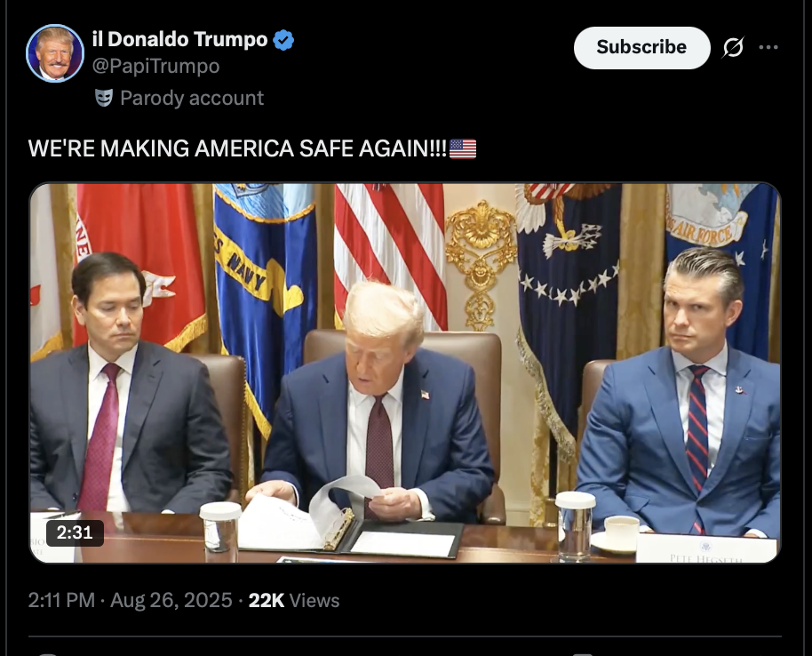Click the WE'RE MAKING AMERICA SAFE AGAIN text
812x656 pixels.
[x=238, y=148]
